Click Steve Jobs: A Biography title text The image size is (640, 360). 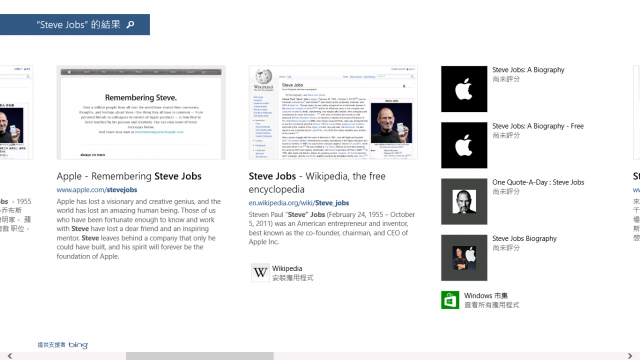click(528, 70)
